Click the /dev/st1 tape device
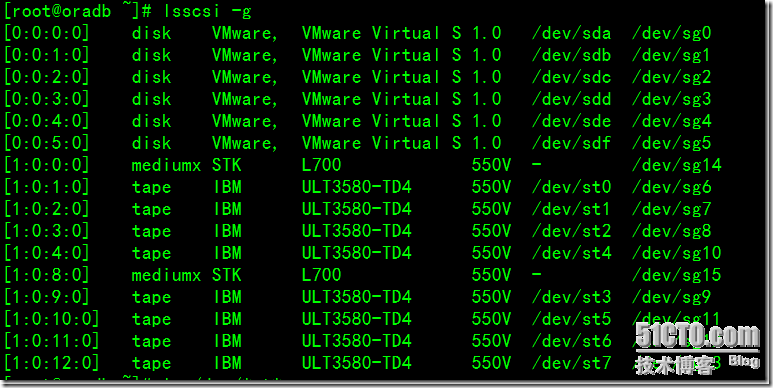Screen dimensions: 773x388 tap(571, 209)
